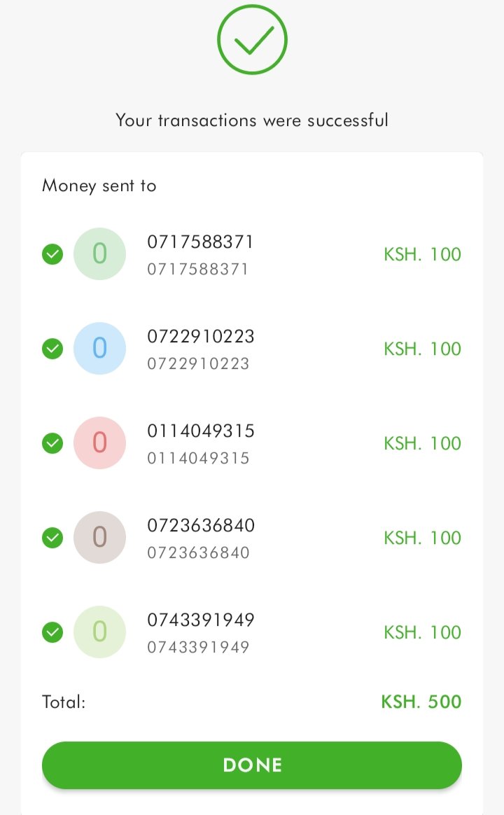Image resolution: width=504 pixels, height=815 pixels.
Task: Click green tick beside 0717588371
Action: point(52,254)
